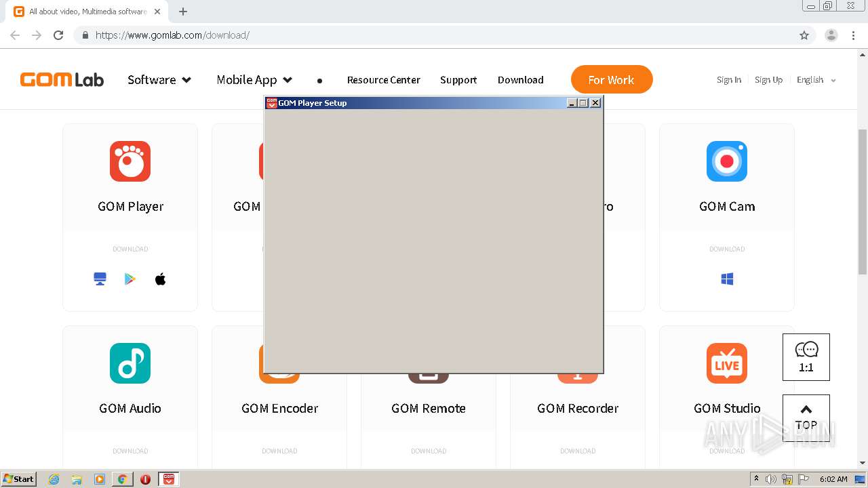Click the GOM Cam title
This screenshot has height=488, width=868.
coord(727,206)
